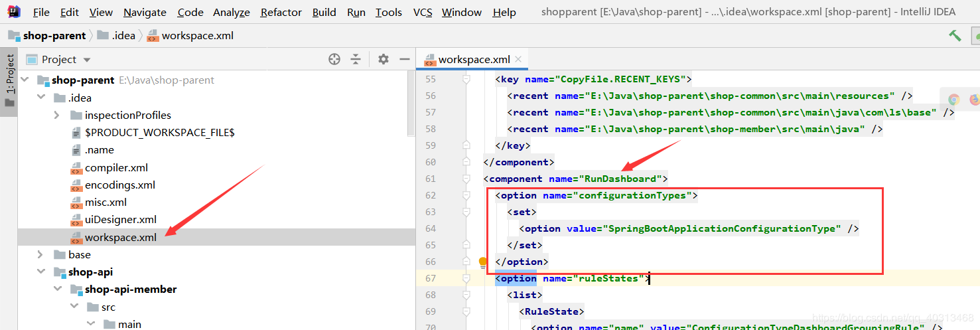Click .idea breadcrumb in navigation bar
This screenshot has width=980, height=330.
(117, 35)
